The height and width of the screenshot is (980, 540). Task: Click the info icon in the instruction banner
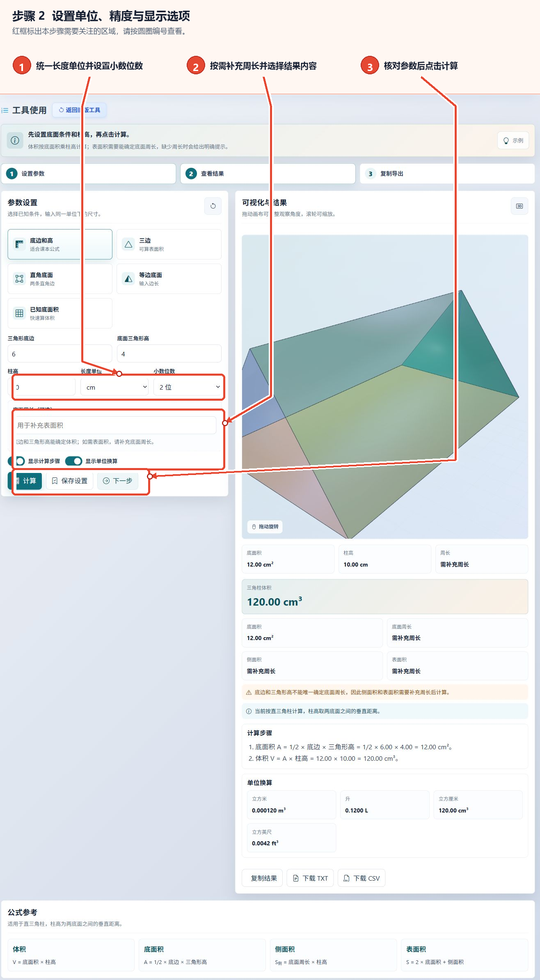(x=15, y=140)
